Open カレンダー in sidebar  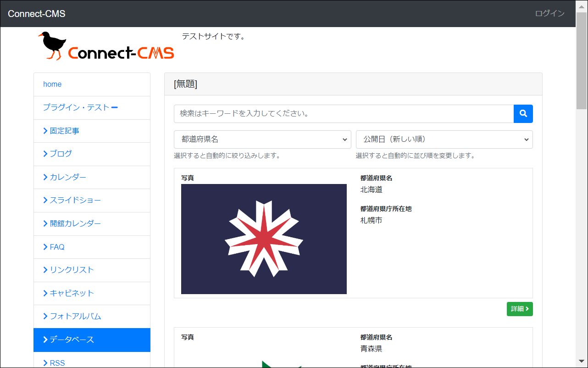[x=92, y=178]
